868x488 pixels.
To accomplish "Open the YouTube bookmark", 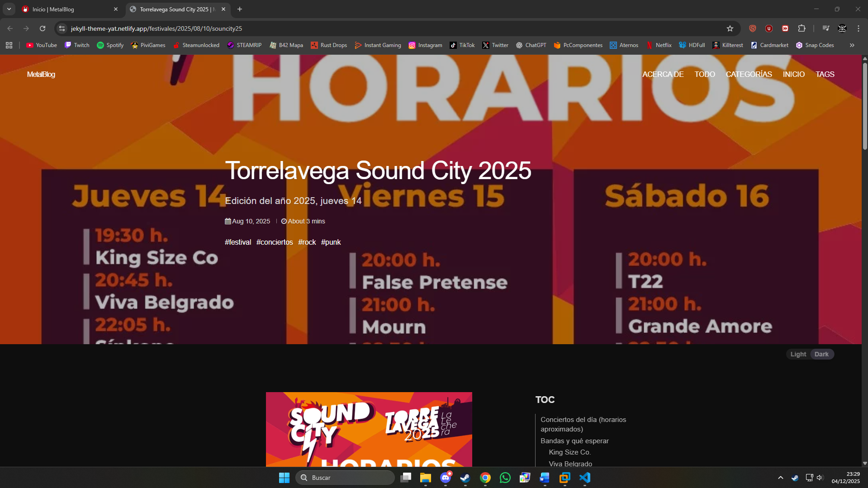I will pyautogui.click(x=42, y=45).
